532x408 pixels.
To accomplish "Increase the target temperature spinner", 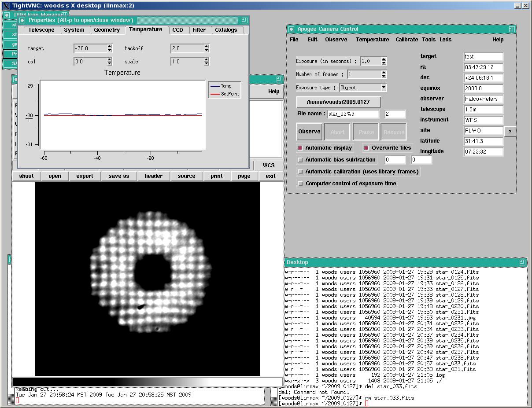I will tap(110, 46).
